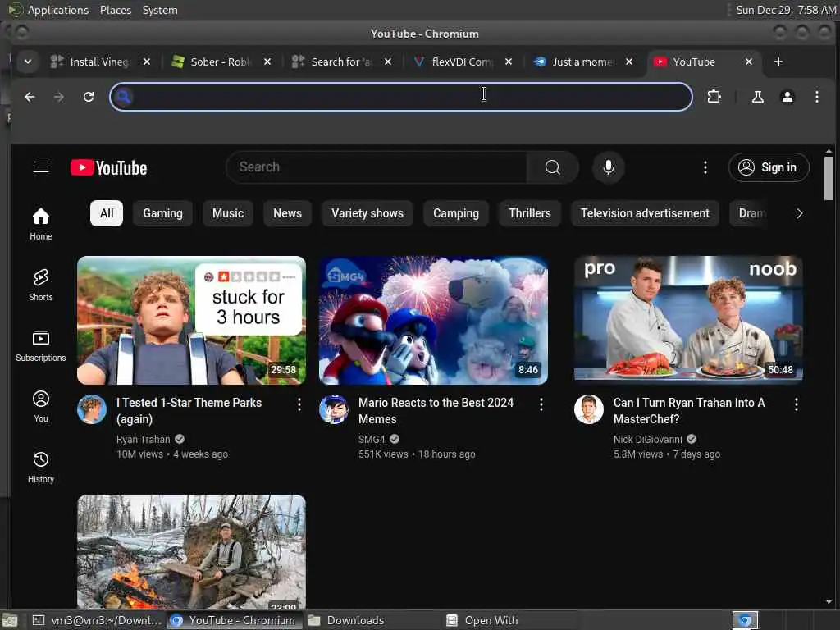Open SMG4 channel avatar

(334, 409)
